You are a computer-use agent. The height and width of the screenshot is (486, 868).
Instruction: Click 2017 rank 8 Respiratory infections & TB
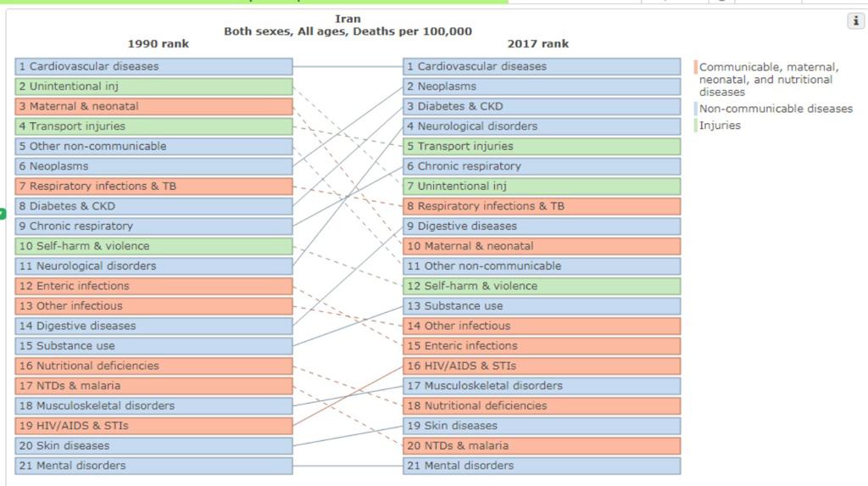(542, 206)
